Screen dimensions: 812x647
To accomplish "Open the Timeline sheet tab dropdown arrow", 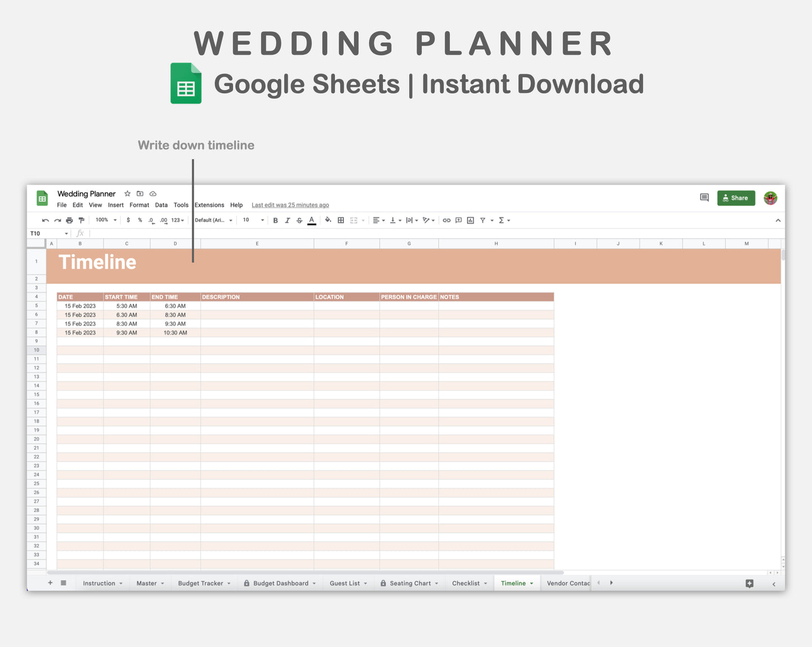I will 532,583.
